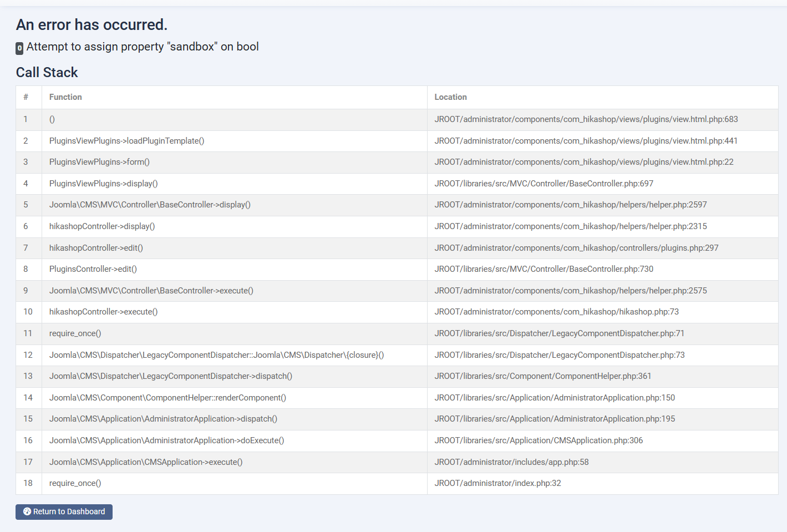Click the 'sandbox' error message text
The image size is (787, 532).
tap(143, 47)
